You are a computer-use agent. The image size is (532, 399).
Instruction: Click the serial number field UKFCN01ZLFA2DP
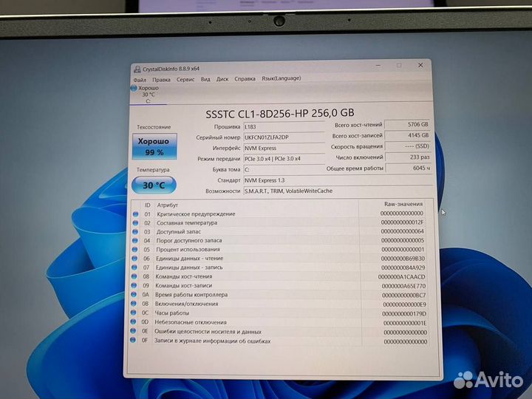(x=284, y=137)
